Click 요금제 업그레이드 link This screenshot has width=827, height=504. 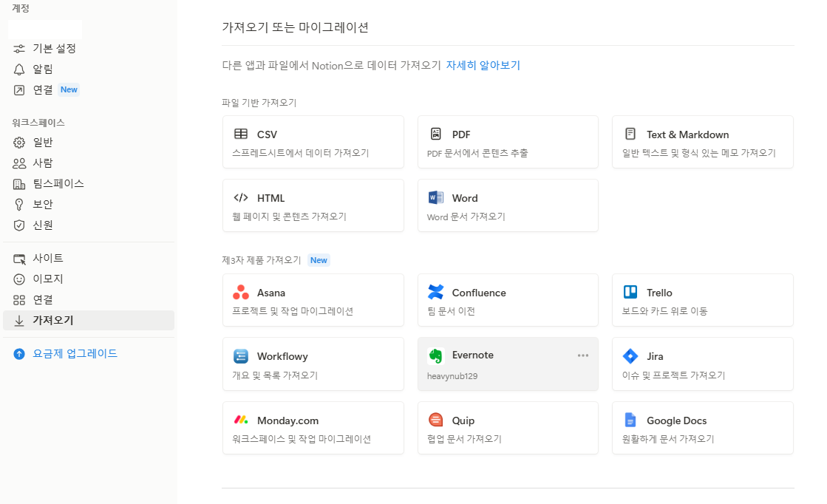pos(75,353)
